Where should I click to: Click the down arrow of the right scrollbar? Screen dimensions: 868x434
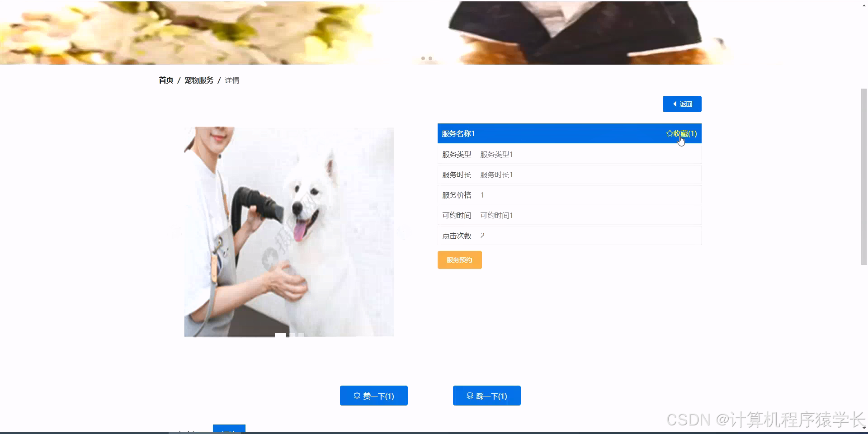[864, 427]
